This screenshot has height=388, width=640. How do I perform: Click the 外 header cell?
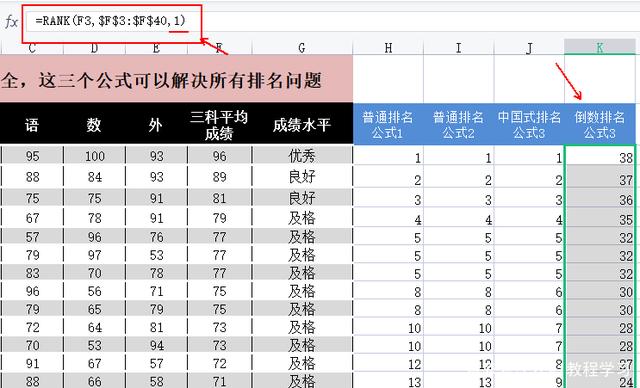(156, 124)
